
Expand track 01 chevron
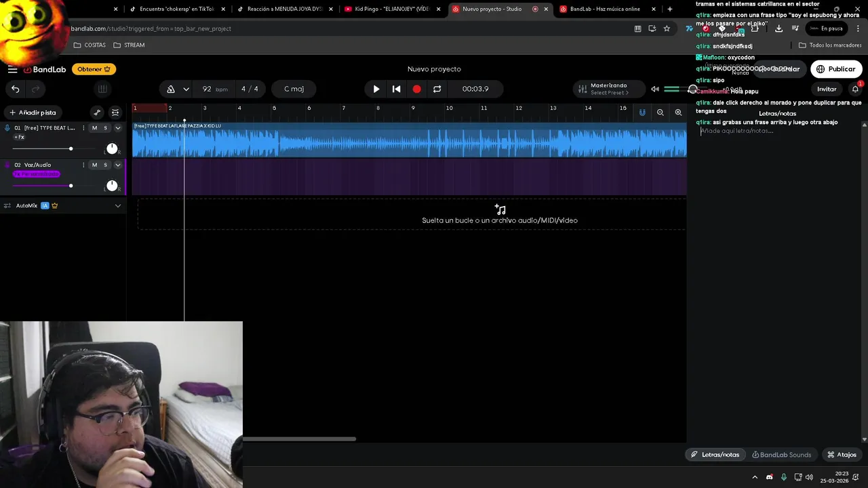click(117, 127)
